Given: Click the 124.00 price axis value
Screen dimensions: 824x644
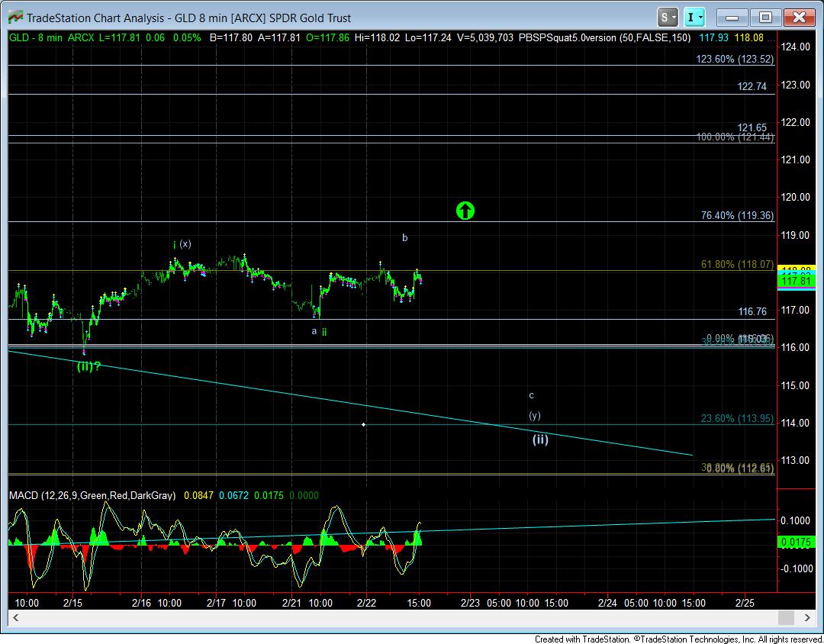Looking at the screenshot, I should coord(795,47).
